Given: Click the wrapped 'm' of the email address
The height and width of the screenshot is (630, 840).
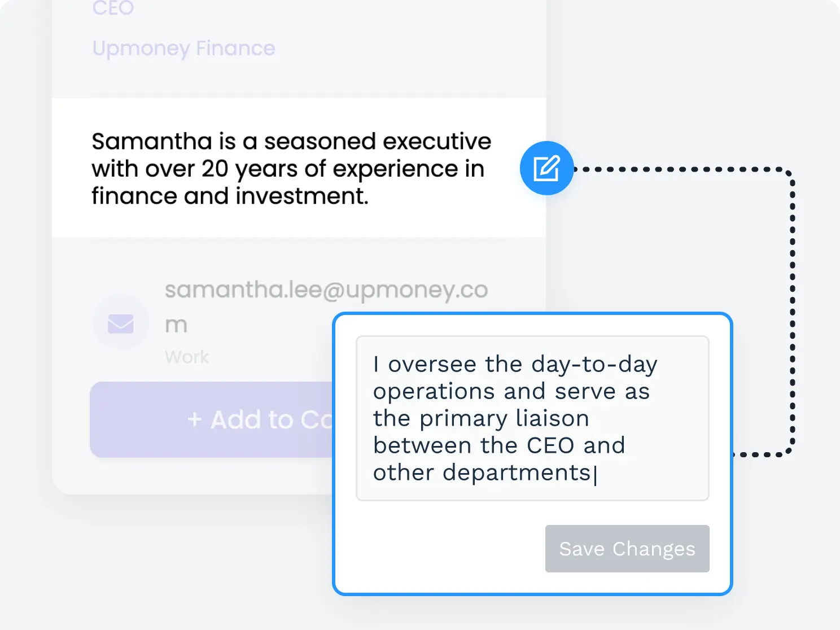Looking at the screenshot, I should pyautogui.click(x=176, y=326).
